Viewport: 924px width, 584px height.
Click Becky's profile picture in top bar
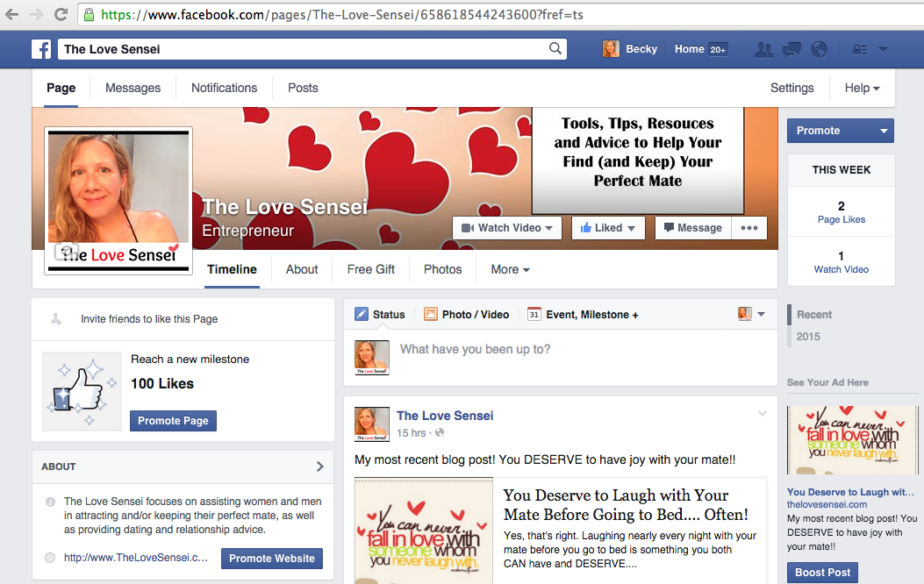pyautogui.click(x=611, y=49)
